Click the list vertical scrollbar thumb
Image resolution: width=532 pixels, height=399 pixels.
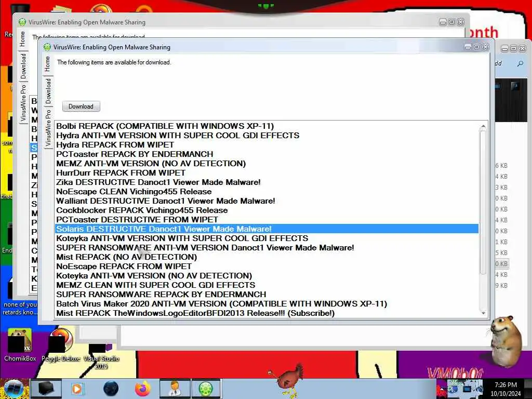(483, 202)
